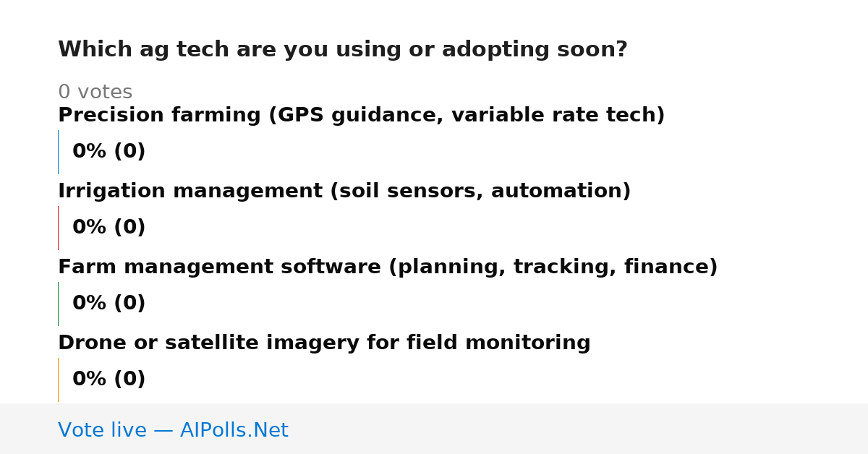The height and width of the screenshot is (454, 868).
Task: Choose Farm management software option
Action: [x=388, y=267]
